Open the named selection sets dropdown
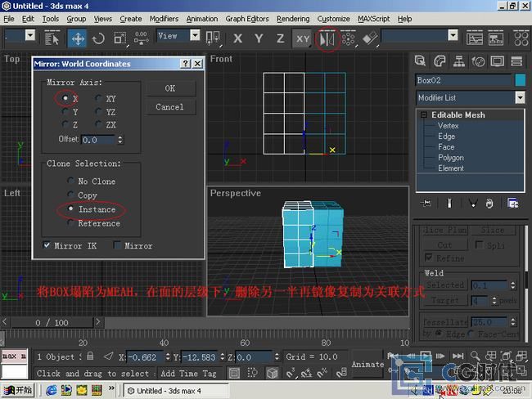The height and width of the screenshot is (399, 532). [x=453, y=35]
